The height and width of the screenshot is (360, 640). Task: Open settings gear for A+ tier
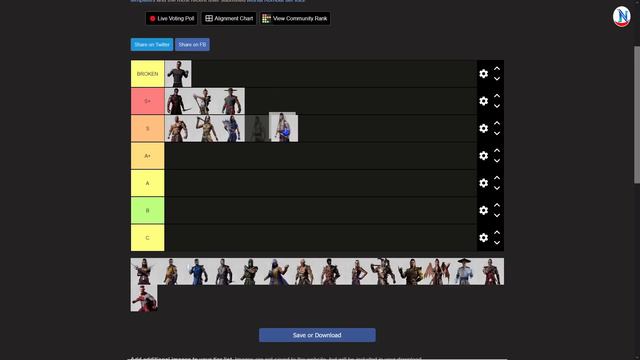(483, 156)
